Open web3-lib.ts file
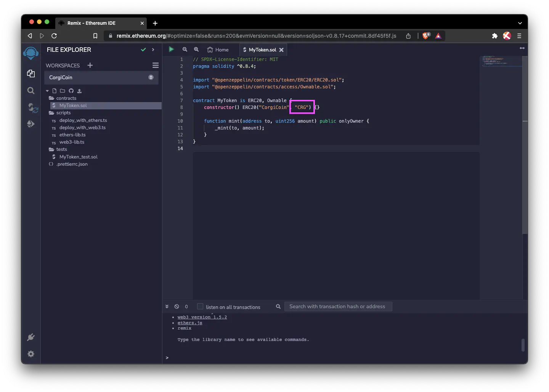Screen dimensions: 549x392 click(72, 142)
